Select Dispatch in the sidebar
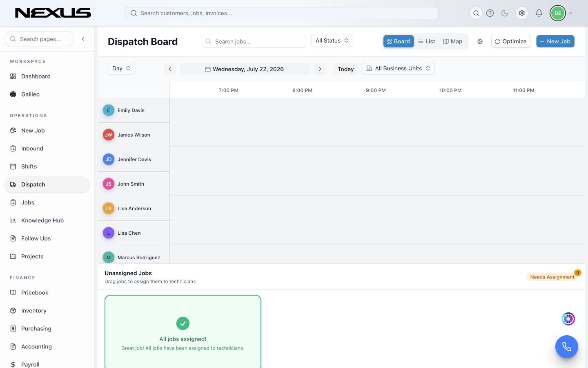This screenshot has width=588, height=368. pyautogui.click(x=47, y=184)
